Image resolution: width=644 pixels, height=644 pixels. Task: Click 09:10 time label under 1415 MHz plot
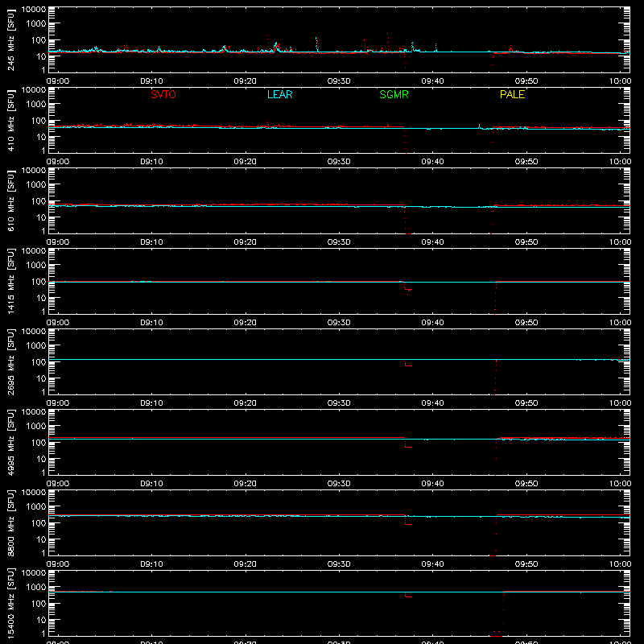click(151, 323)
